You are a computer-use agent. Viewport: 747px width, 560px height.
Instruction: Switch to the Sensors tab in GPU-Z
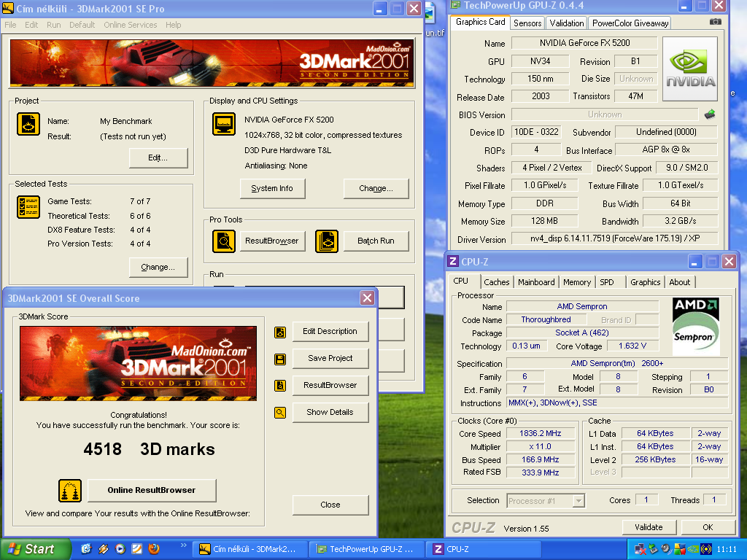point(527,23)
